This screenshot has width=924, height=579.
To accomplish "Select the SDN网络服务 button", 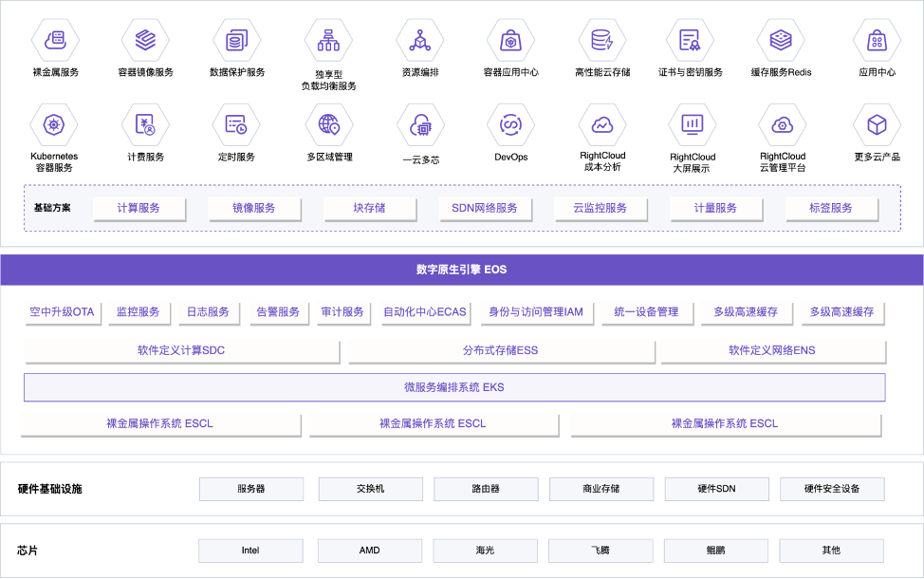I will pyautogui.click(x=485, y=208).
